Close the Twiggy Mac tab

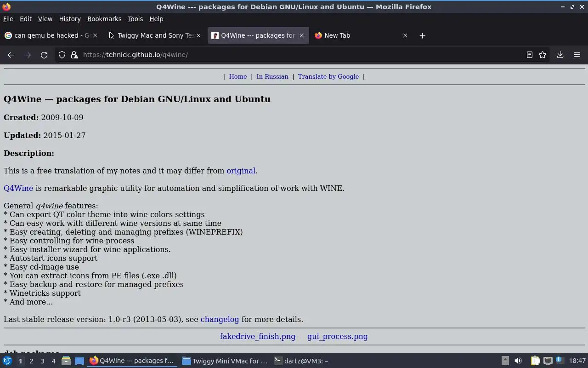(x=198, y=35)
